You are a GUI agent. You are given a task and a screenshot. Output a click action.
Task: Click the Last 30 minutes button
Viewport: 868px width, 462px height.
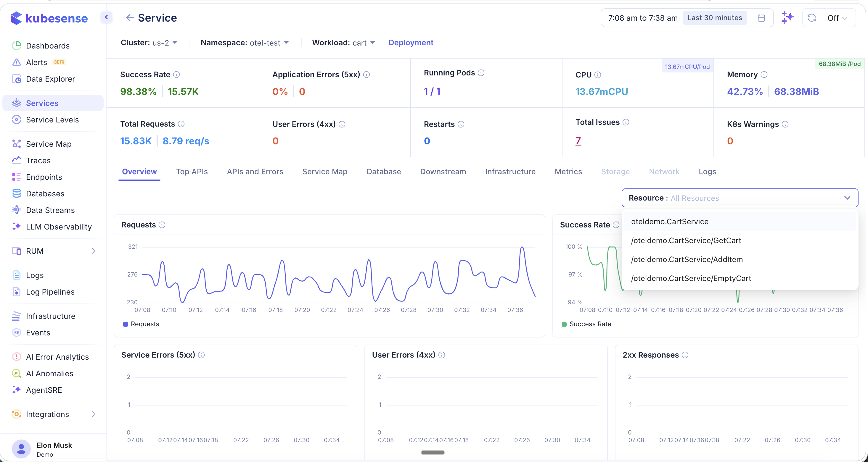click(715, 17)
